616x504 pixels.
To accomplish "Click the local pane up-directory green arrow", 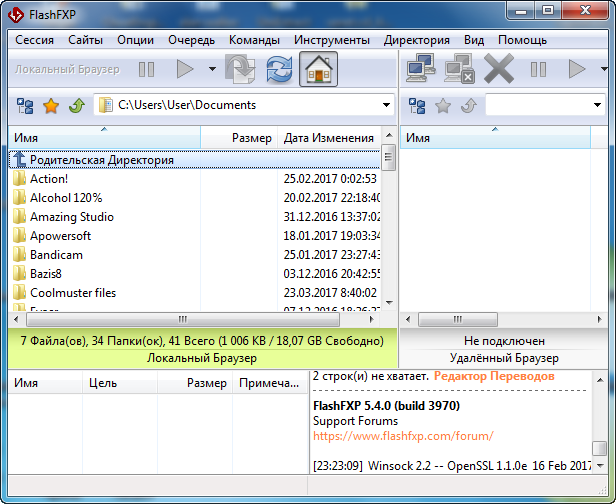I will pos(76,105).
